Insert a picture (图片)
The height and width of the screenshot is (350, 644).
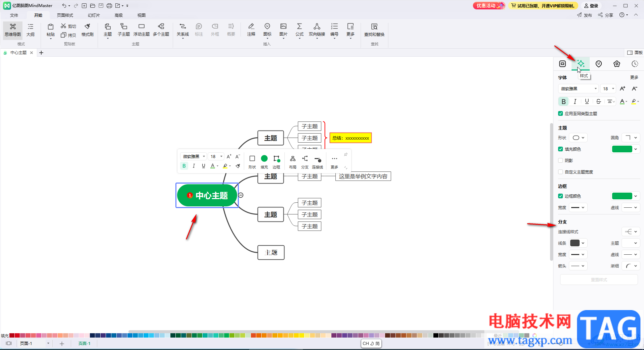(x=283, y=30)
